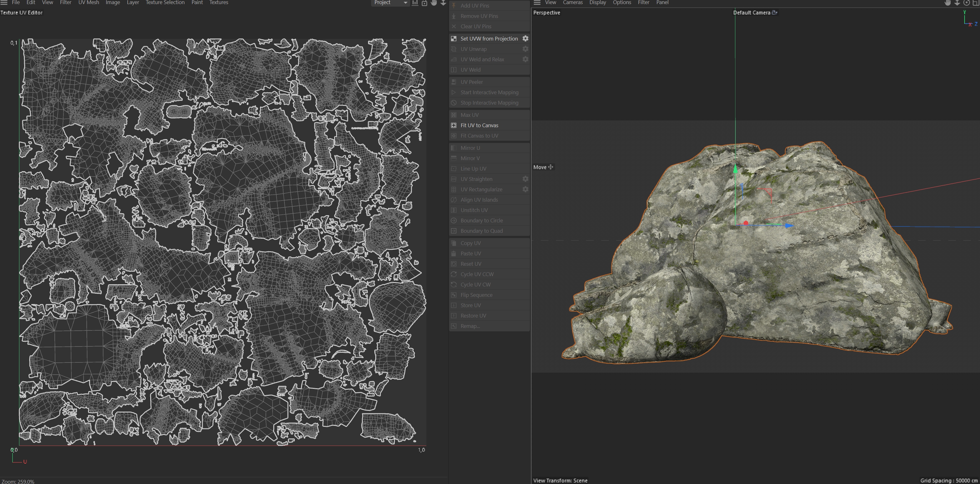Screen dimensions: 980x484
Task: Expand the UV editor hamburger menu
Action: coord(4,2)
